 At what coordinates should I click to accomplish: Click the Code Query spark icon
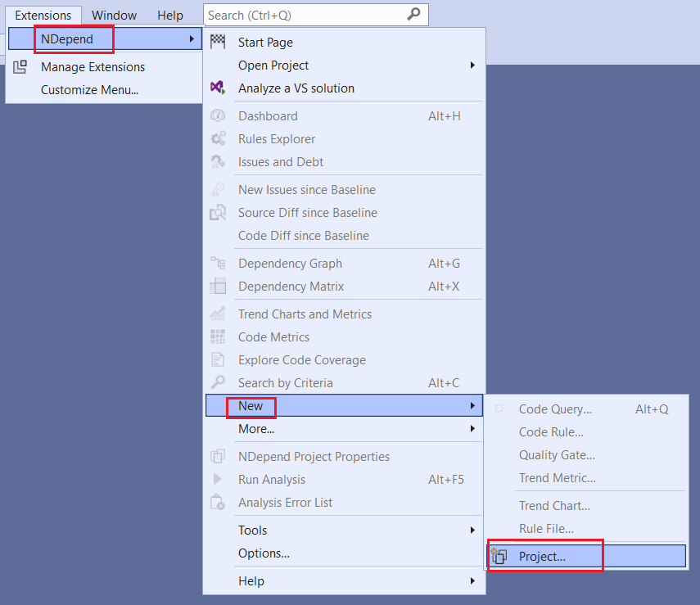(x=499, y=408)
